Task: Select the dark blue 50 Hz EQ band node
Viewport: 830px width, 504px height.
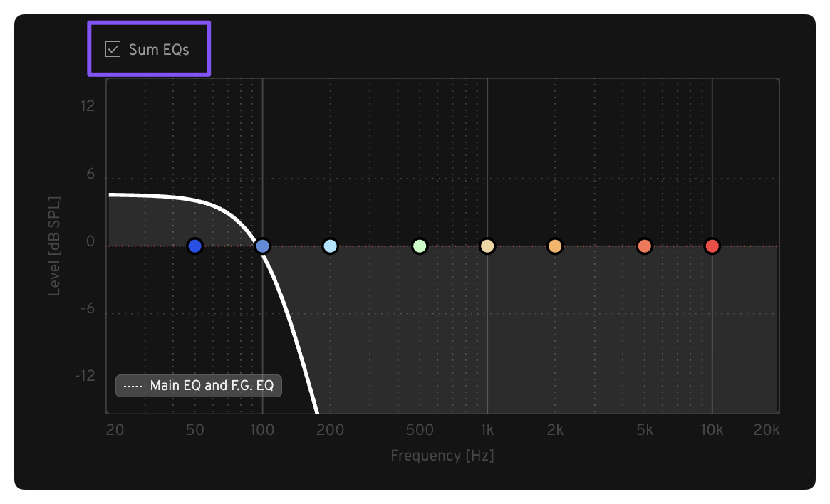Action: click(x=194, y=246)
